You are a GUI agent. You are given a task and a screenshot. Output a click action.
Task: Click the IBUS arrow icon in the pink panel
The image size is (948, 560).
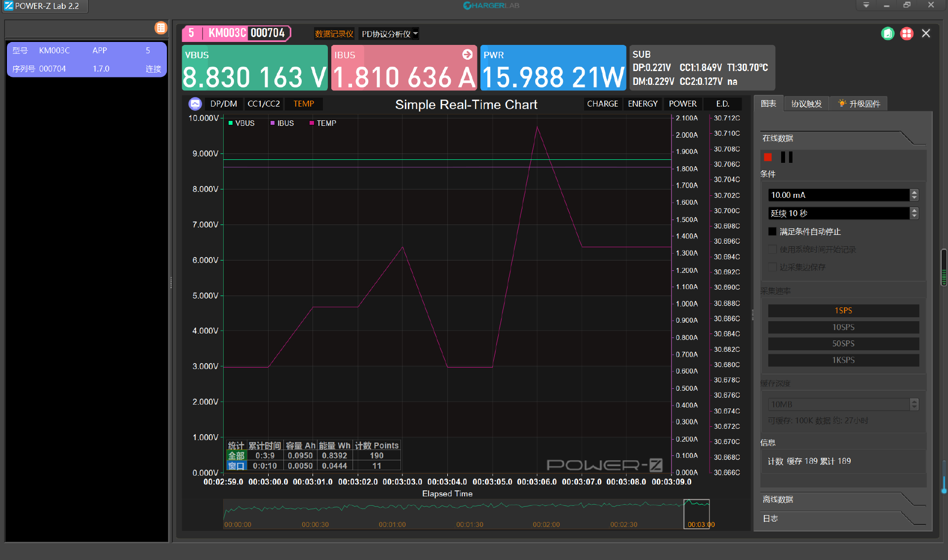pos(467,55)
